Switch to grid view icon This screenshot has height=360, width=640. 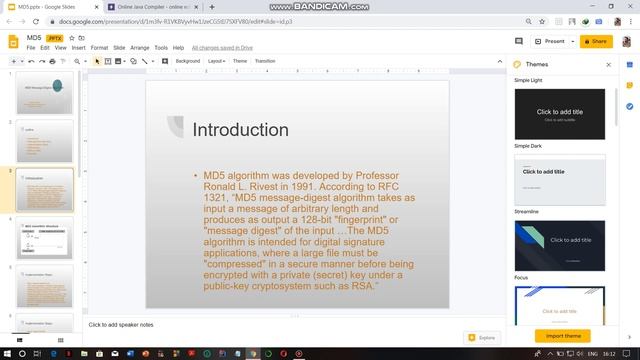(x=60, y=340)
